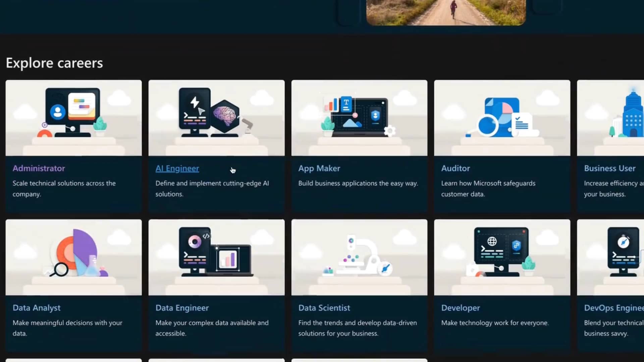The width and height of the screenshot is (644, 362).
Task: Go to the Data Analyst career page
Action: [37, 308]
